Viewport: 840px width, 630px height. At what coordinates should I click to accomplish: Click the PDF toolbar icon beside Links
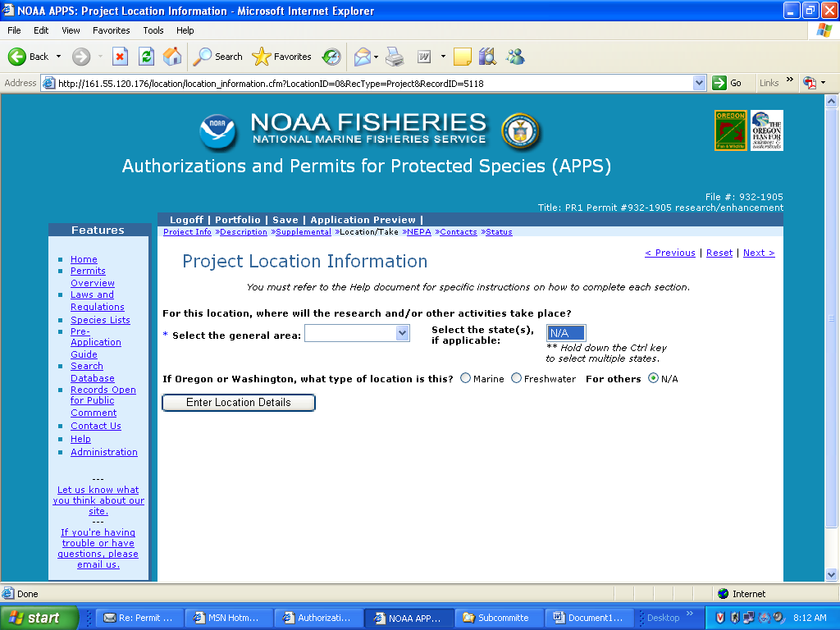click(x=810, y=83)
